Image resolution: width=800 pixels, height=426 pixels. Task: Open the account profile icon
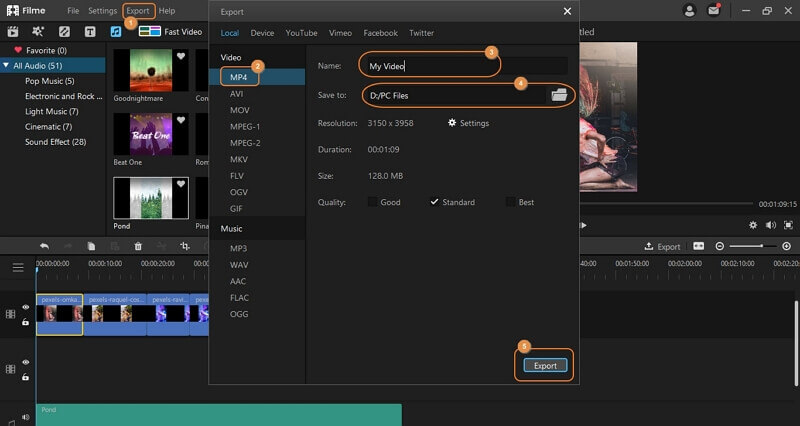tap(689, 10)
